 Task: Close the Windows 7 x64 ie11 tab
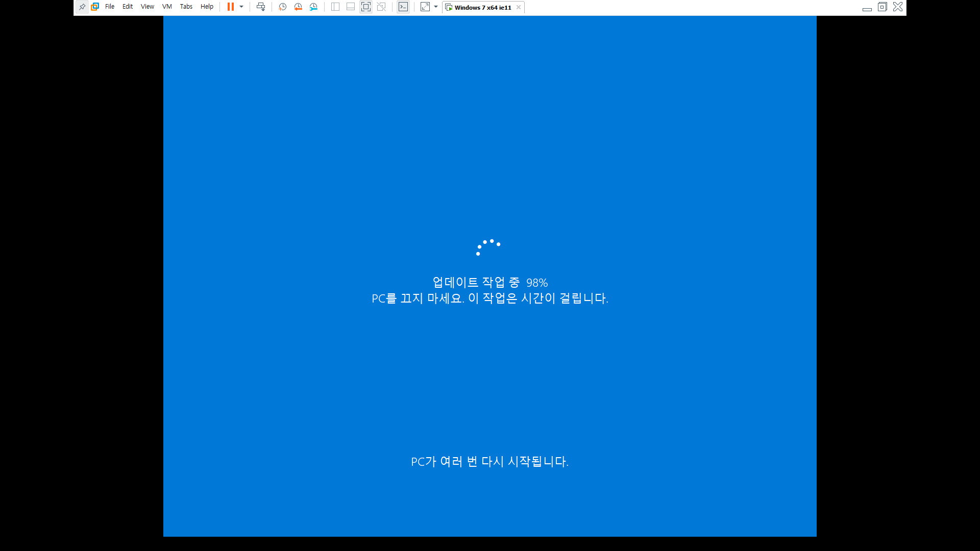pos(519,7)
